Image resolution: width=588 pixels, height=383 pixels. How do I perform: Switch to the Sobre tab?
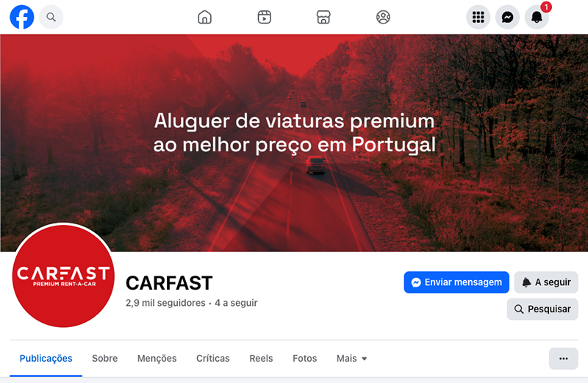pos(104,359)
